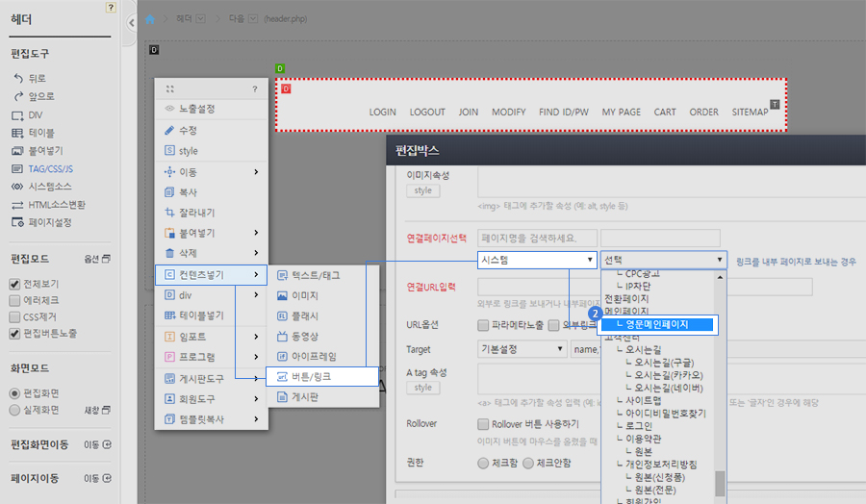Check the Rollover 버튼 사용하기 checkbox
The width and height of the screenshot is (866, 504).
pyautogui.click(x=483, y=424)
